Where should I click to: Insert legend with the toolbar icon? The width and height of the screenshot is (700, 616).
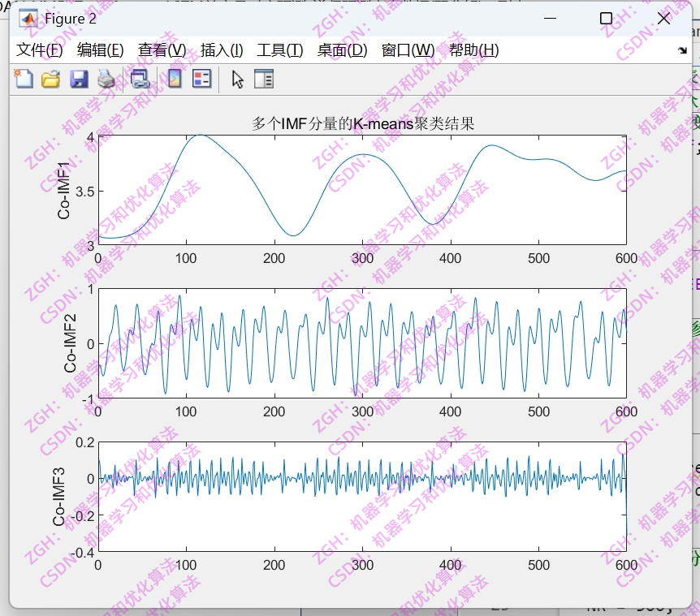point(201,79)
